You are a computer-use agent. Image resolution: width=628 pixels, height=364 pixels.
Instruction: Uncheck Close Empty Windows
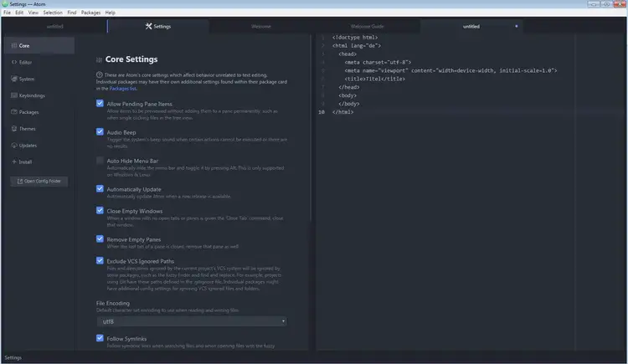[x=100, y=210]
